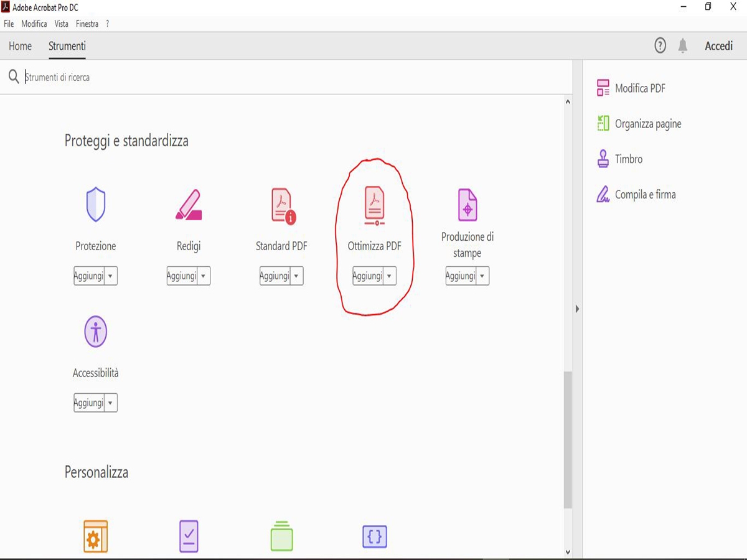Open the Standard PDF tool icon
Image resolution: width=747 pixels, height=560 pixels.
(x=283, y=206)
